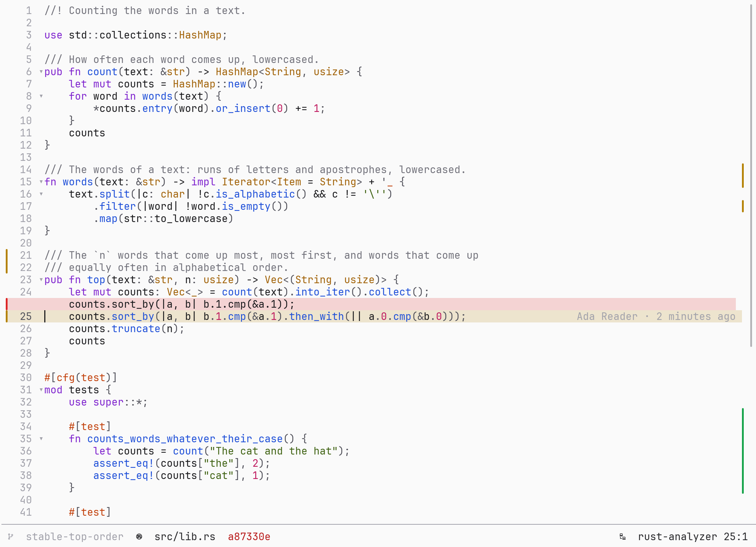Click the scrollbar change marker near line 14
The image size is (756, 547).
point(743,176)
